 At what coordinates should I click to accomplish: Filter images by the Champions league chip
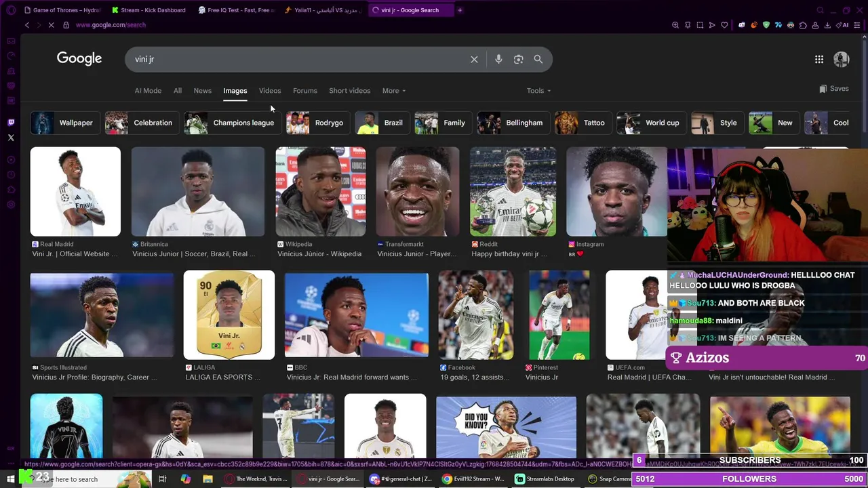coord(233,123)
